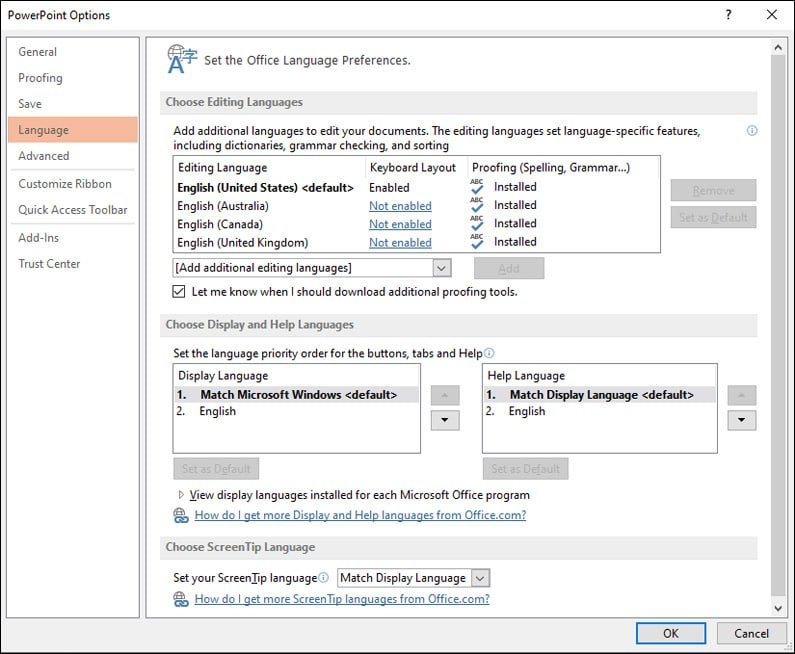Click proofing ABC icon for English (United States)

tap(477, 187)
